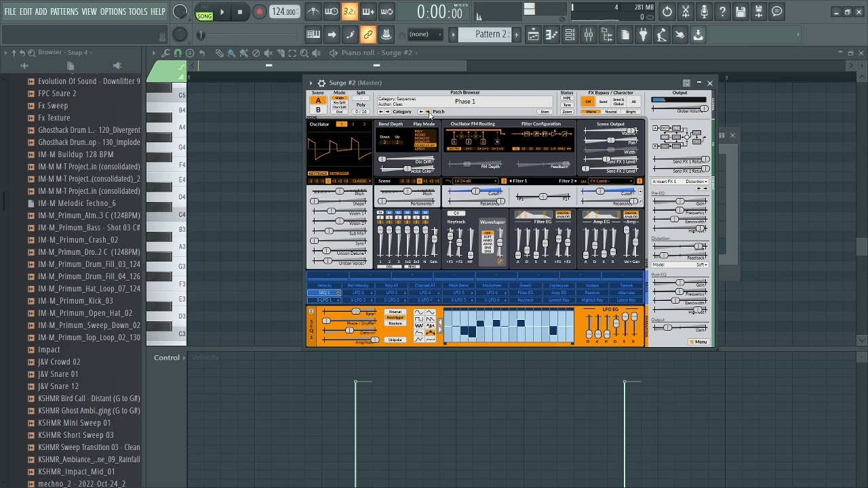Open the (none) pattern-tool dropdown
Viewport: 868px width, 488px height.
(x=425, y=35)
